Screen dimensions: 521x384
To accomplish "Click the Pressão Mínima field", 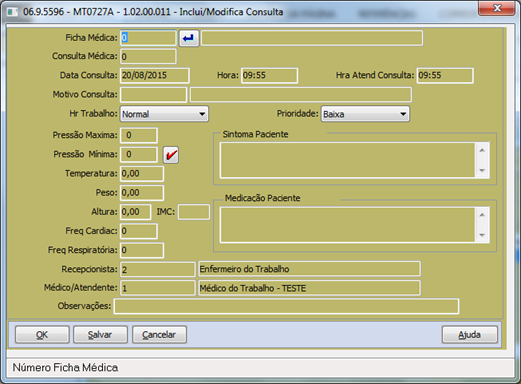I will 139,154.
